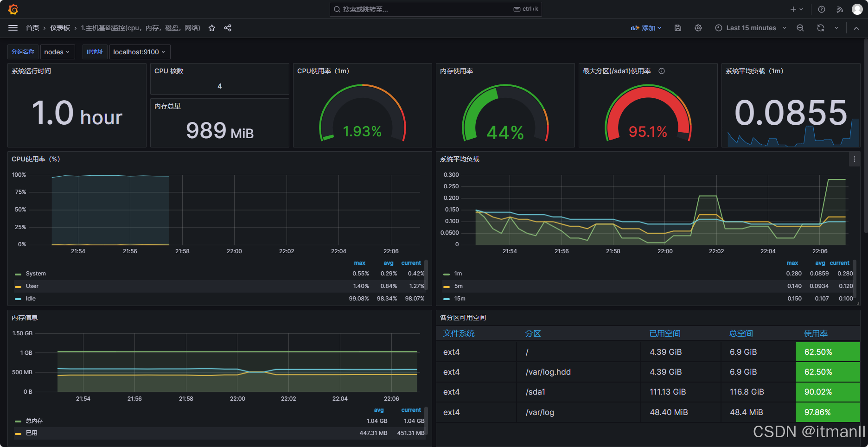The image size is (868, 447).
Task: Click the plus new item icon
Action: (x=793, y=9)
